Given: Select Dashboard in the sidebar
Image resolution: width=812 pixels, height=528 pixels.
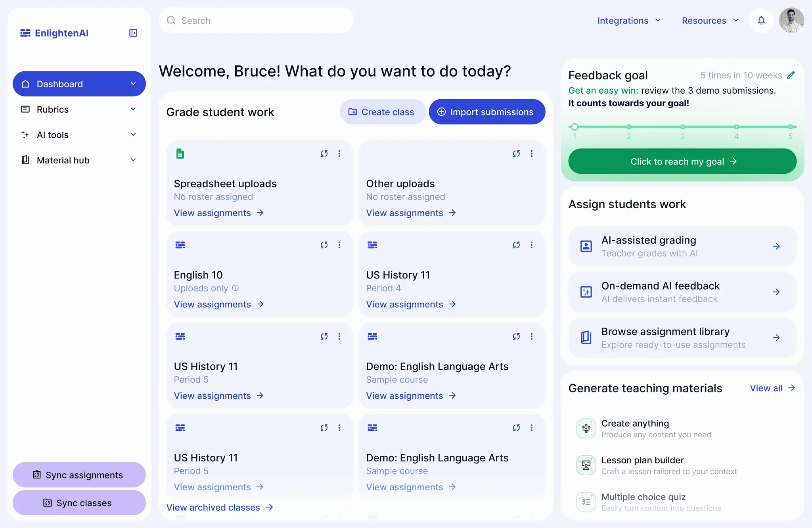Looking at the screenshot, I should point(79,84).
